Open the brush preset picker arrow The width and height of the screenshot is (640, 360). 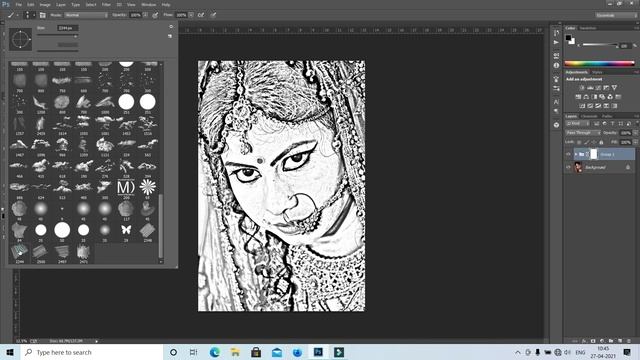(x=34, y=15)
